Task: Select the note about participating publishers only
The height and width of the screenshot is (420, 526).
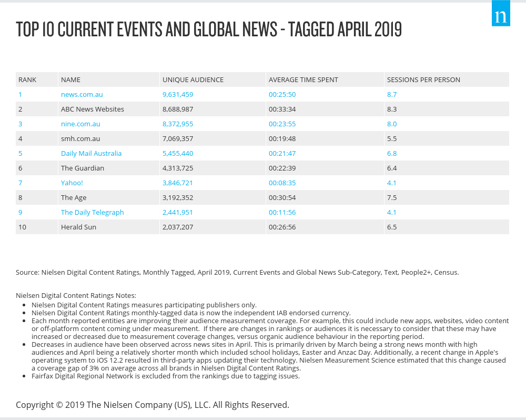Action: pos(144,305)
